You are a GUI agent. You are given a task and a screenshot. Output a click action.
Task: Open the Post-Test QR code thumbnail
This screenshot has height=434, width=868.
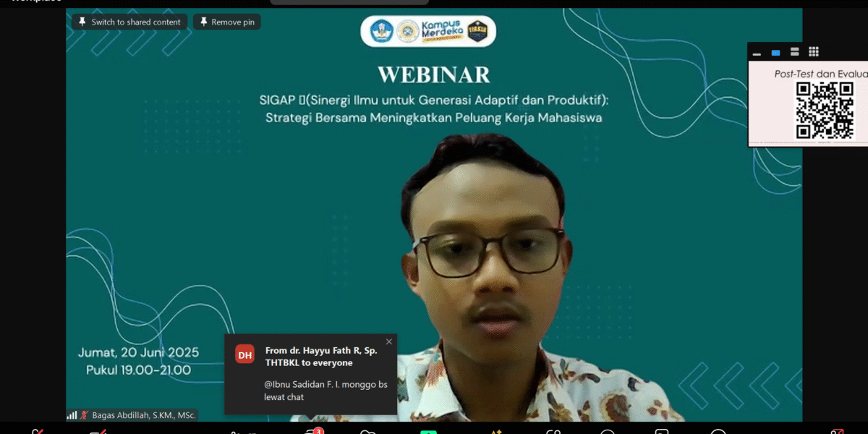(824, 110)
